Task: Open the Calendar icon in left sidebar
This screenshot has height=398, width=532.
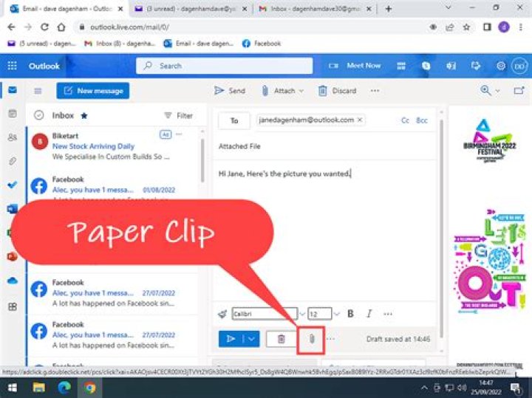Action: coord(13,114)
